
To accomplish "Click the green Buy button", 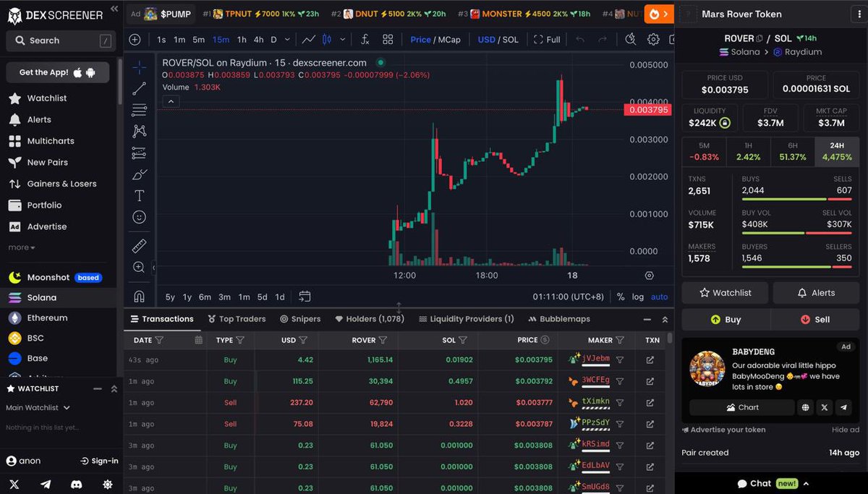I will 726,319.
